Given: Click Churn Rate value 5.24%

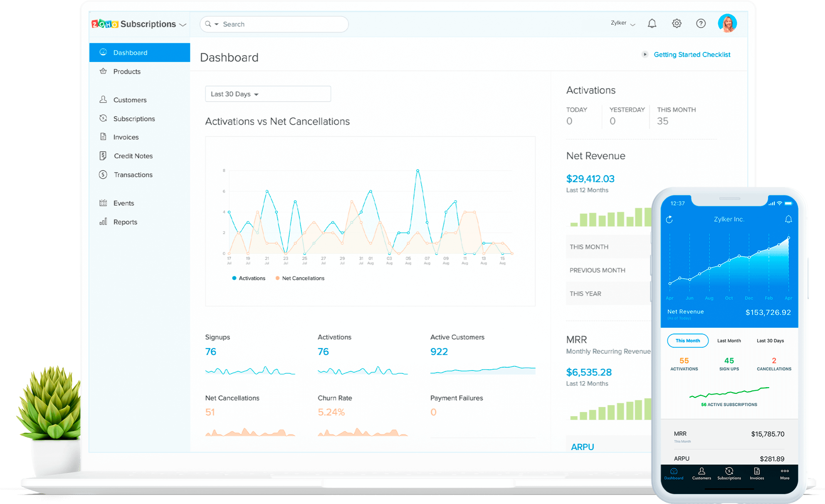Looking at the screenshot, I should pos(331,412).
